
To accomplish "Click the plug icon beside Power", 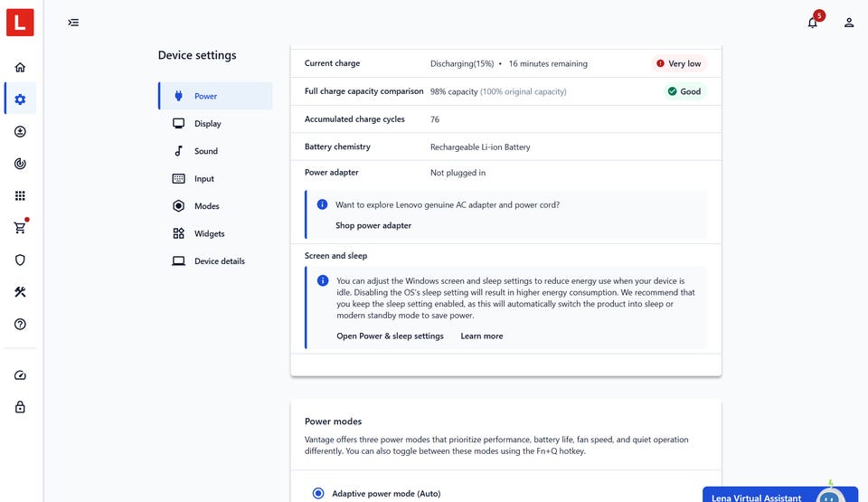I will point(178,96).
